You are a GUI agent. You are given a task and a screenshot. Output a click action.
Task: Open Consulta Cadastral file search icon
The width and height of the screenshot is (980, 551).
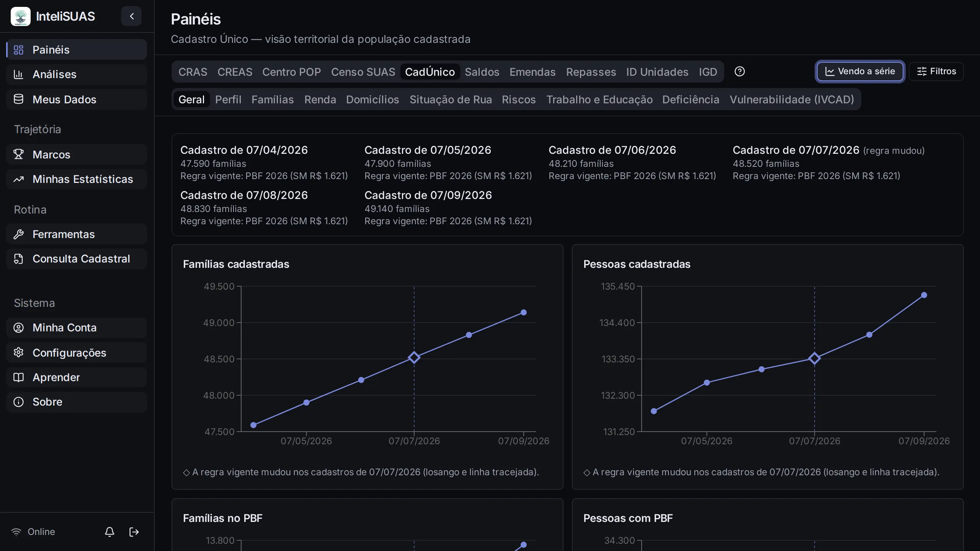(18, 259)
